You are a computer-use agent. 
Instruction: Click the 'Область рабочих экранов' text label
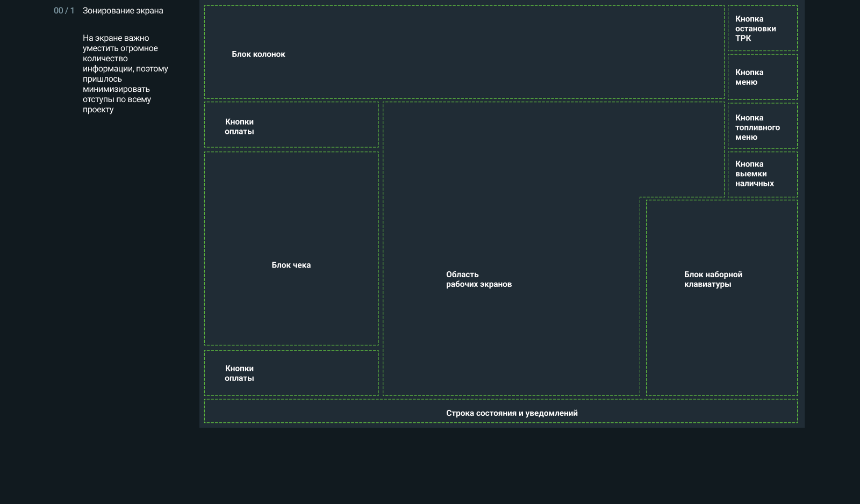(x=478, y=279)
